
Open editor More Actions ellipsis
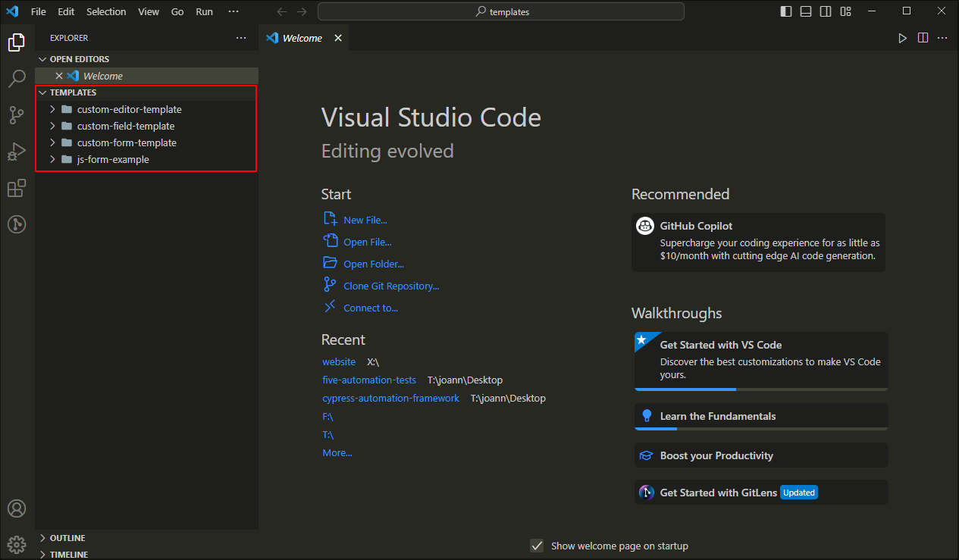coord(942,38)
